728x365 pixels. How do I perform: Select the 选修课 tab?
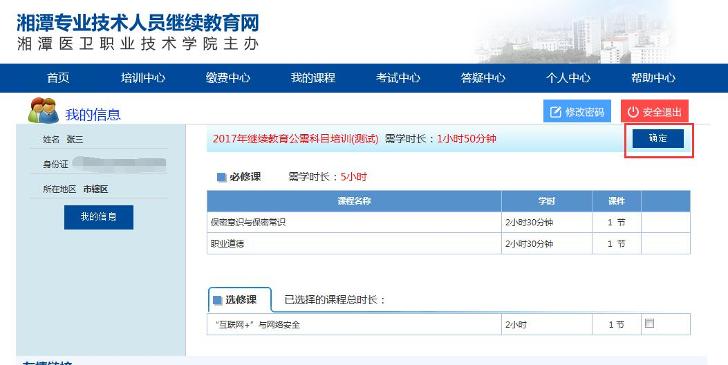click(240, 300)
